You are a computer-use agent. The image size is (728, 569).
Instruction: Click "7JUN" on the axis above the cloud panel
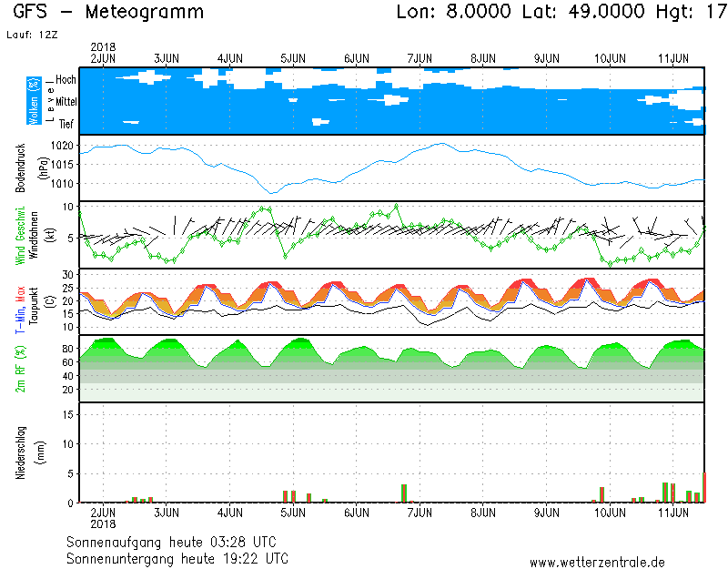pyautogui.click(x=420, y=58)
